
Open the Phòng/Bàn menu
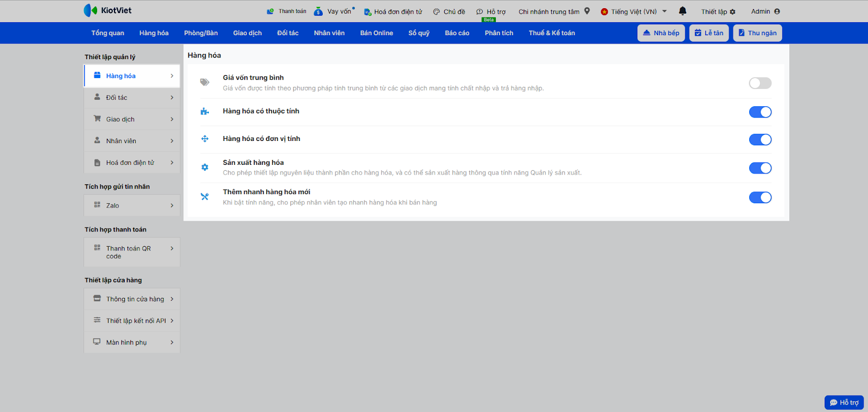coord(201,33)
